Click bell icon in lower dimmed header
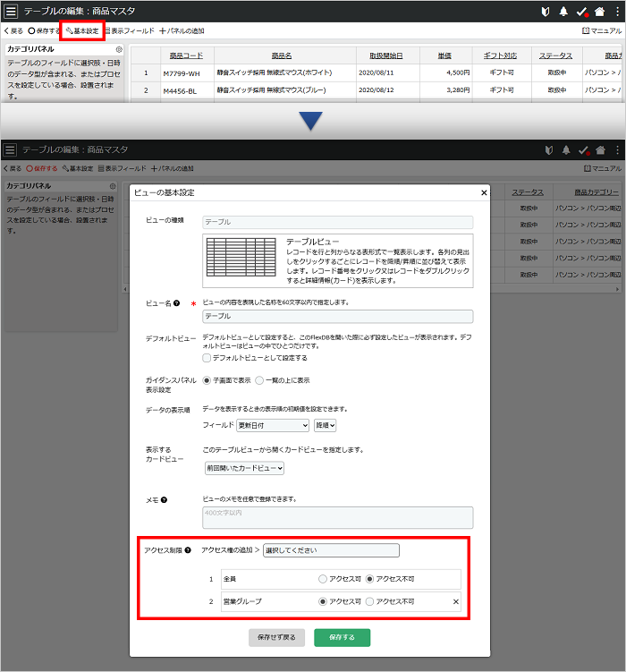The width and height of the screenshot is (626, 672). (x=566, y=150)
